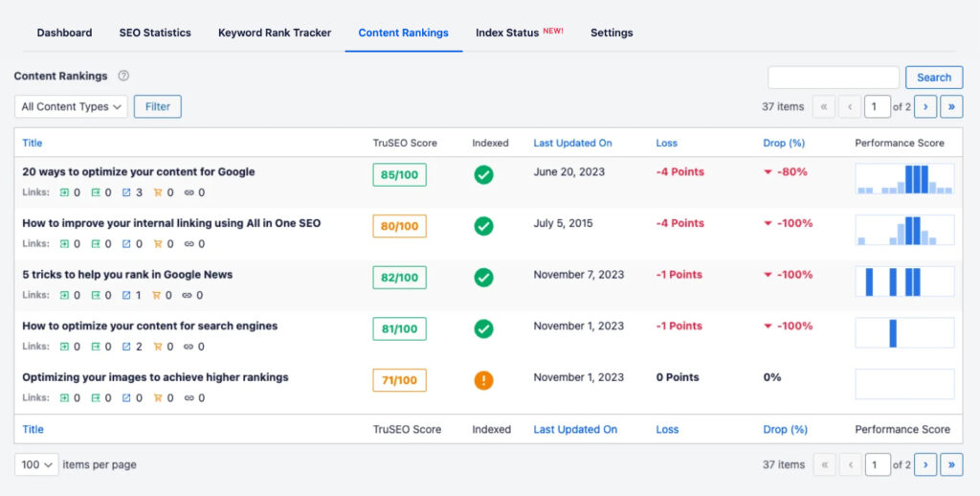Screen dimensions: 980x496
Task: Click outbound links icon in internal linking row
Action: pyautogui.click(x=96, y=244)
